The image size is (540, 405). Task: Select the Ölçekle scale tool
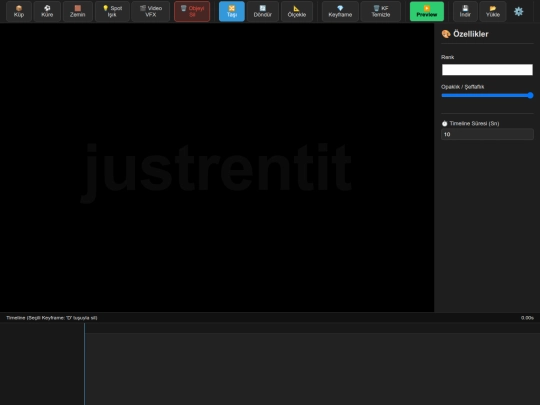(297, 11)
